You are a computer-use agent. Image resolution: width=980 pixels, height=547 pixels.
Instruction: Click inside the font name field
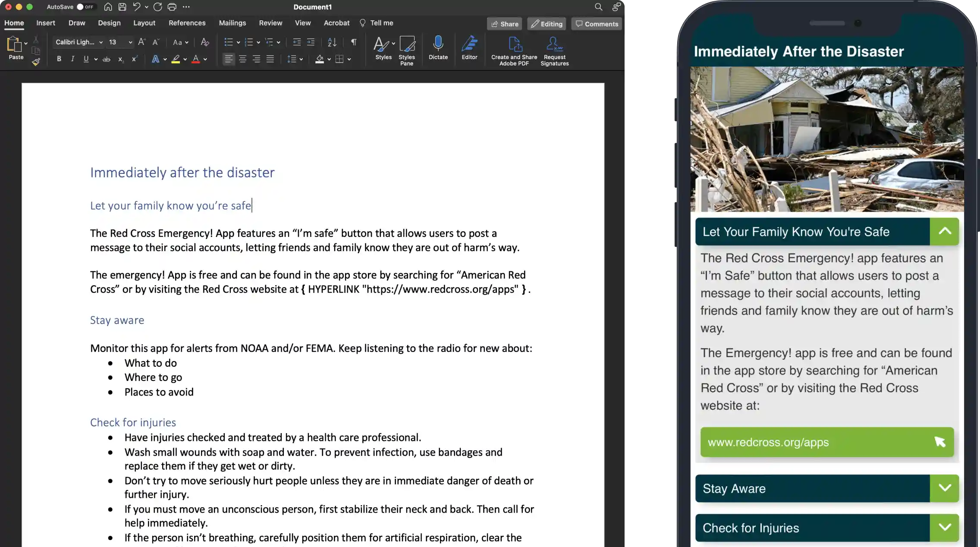click(75, 42)
